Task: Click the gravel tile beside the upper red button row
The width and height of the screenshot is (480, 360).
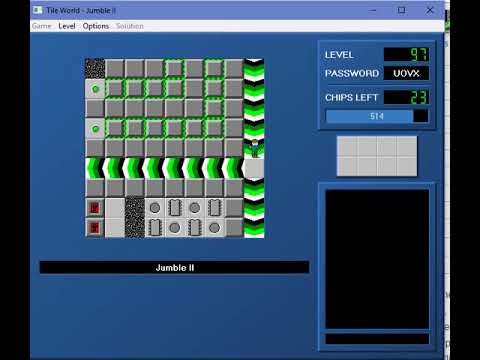Action: [x=135, y=208]
